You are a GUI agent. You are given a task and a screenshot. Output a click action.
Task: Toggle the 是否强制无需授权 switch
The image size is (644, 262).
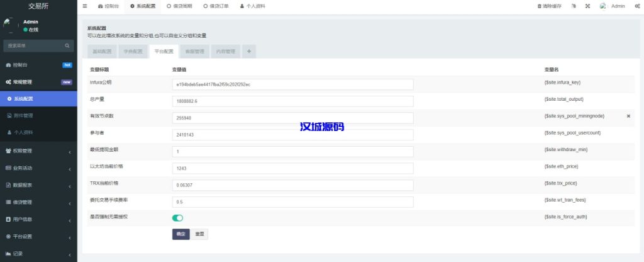177,218
